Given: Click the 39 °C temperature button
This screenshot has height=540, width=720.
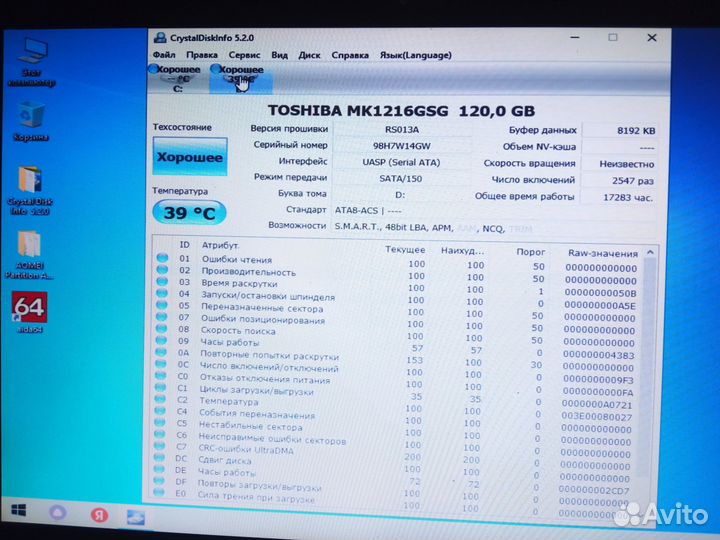Looking at the screenshot, I should coord(188,212).
